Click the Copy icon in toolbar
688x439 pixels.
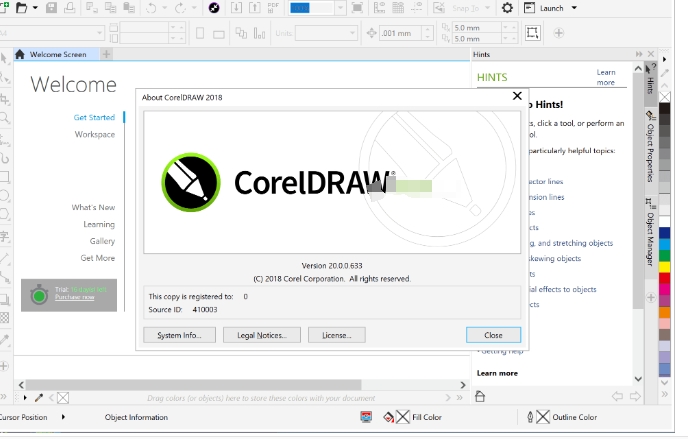coord(110,7)
